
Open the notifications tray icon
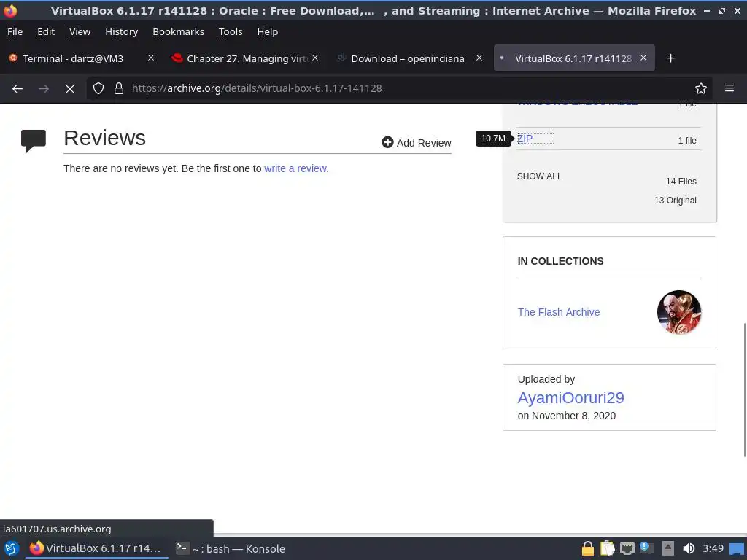(646, 548)
